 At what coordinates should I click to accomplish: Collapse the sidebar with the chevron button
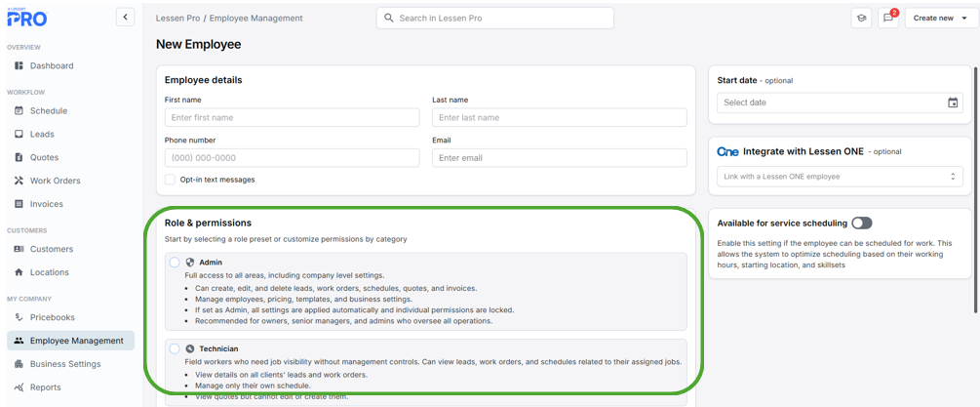[x=125, y=18]
